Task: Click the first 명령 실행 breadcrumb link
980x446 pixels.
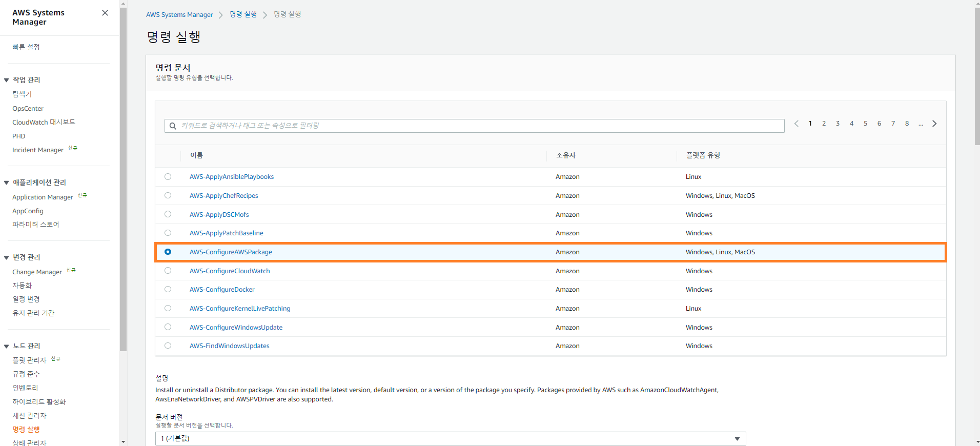Action: point(243,14)
